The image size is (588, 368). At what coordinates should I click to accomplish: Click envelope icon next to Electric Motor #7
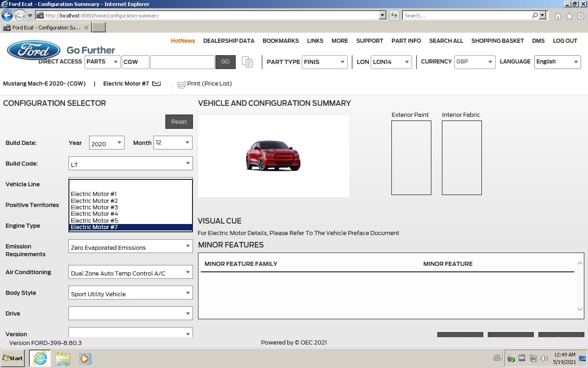pos(157,84)
